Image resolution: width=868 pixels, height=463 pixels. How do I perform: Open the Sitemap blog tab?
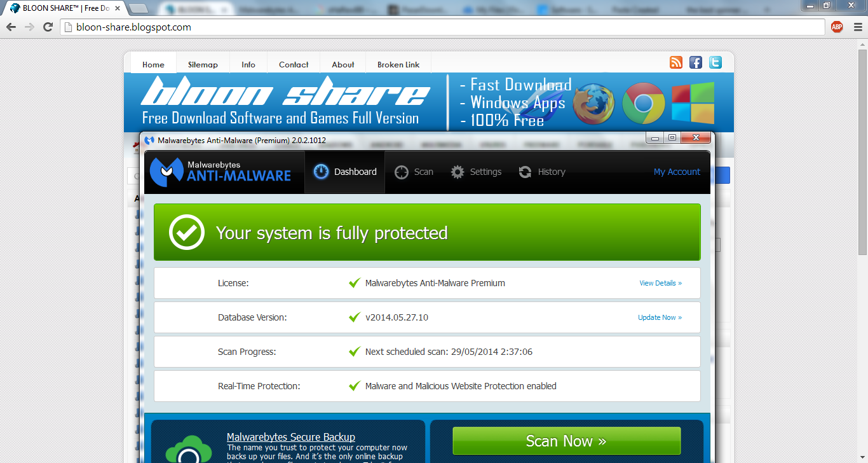pyautogui.click(x=203, y=64)
